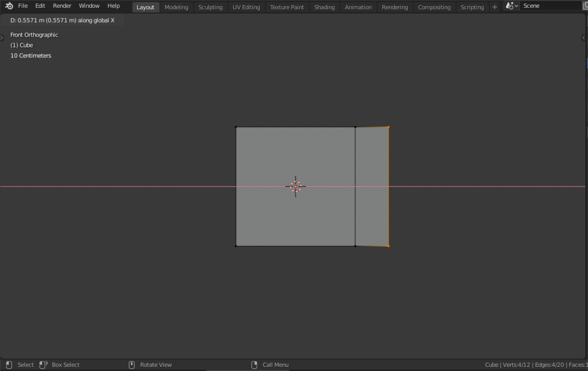Image resolution: width=588 pixels, height=371 pixels.
Task: Click the Blender logo icon
Action: (x=9, y=6)
